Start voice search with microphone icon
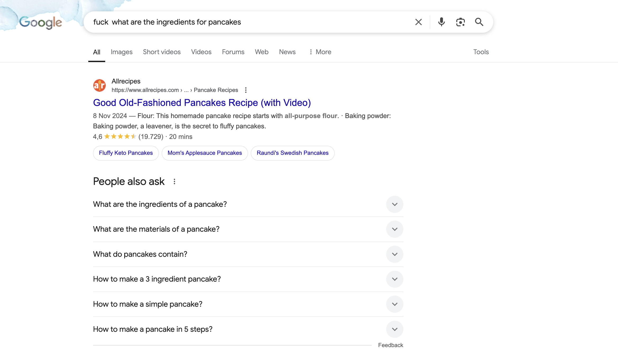This screenshot has height=364, width=618. pos(441,22)
